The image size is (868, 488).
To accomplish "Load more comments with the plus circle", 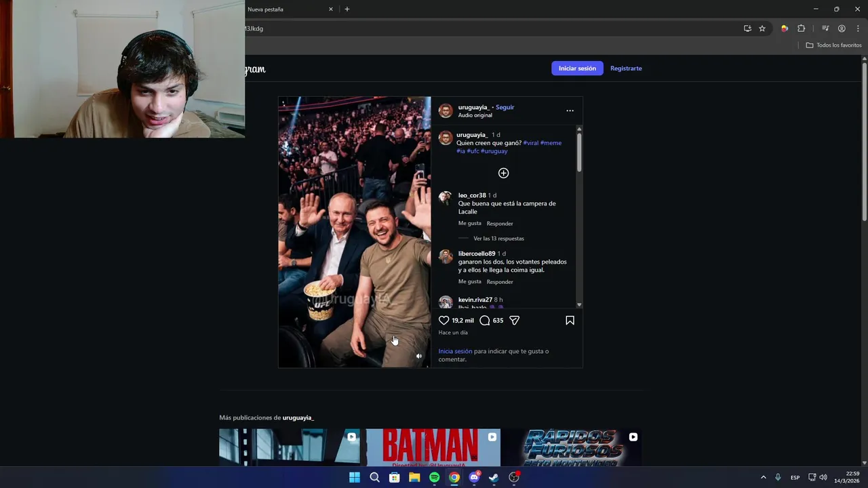I will click(503, 173).
